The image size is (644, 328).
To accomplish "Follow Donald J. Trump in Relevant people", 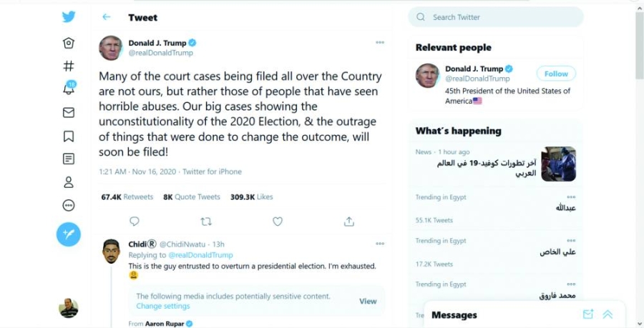I will coord(556,74).
